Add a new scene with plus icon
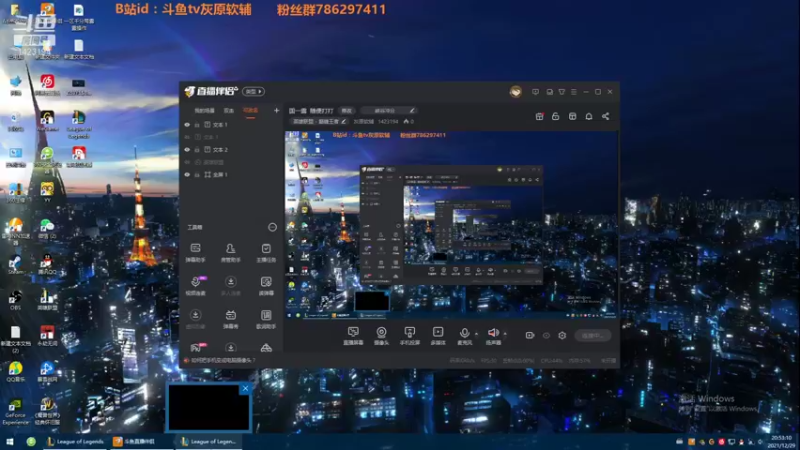The image size is (800, 450). click(x=276, y=110)
